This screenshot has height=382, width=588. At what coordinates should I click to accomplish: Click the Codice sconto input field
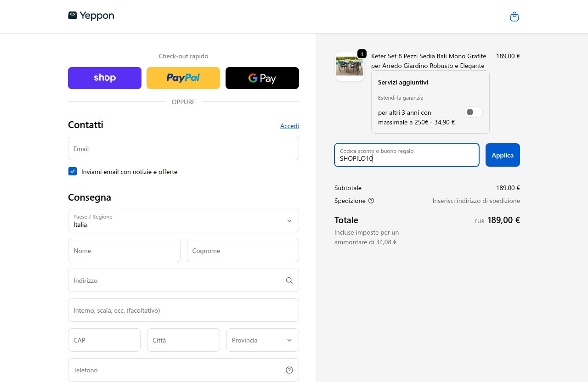[x=407, y=155]
